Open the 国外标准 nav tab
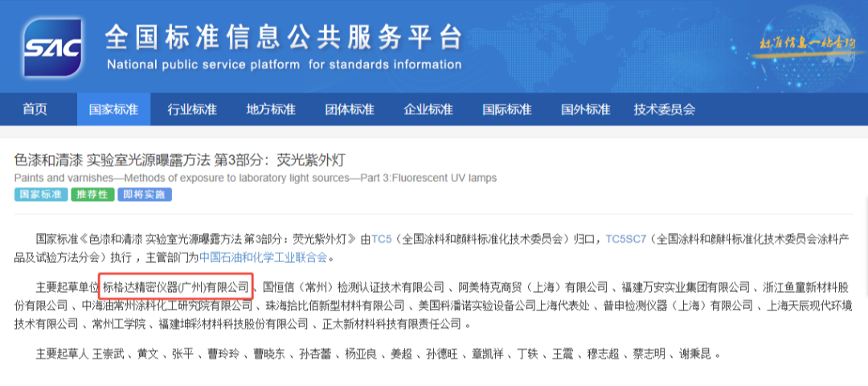 (x=585, y=109)
